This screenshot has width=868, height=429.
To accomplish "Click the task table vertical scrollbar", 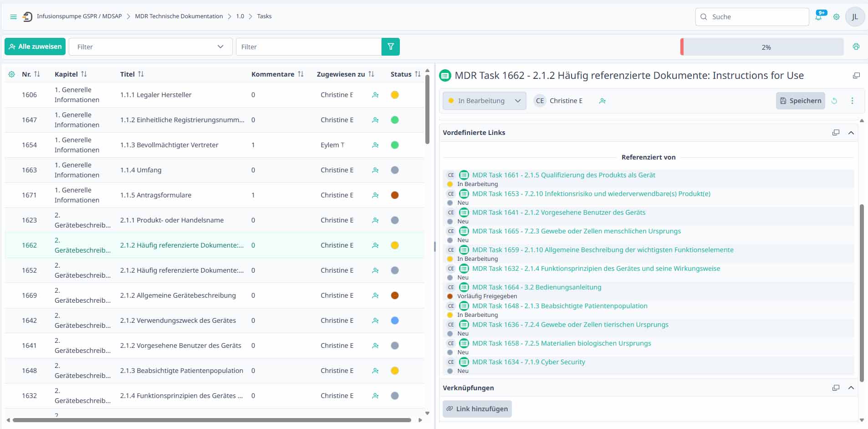I will point(427,109).
